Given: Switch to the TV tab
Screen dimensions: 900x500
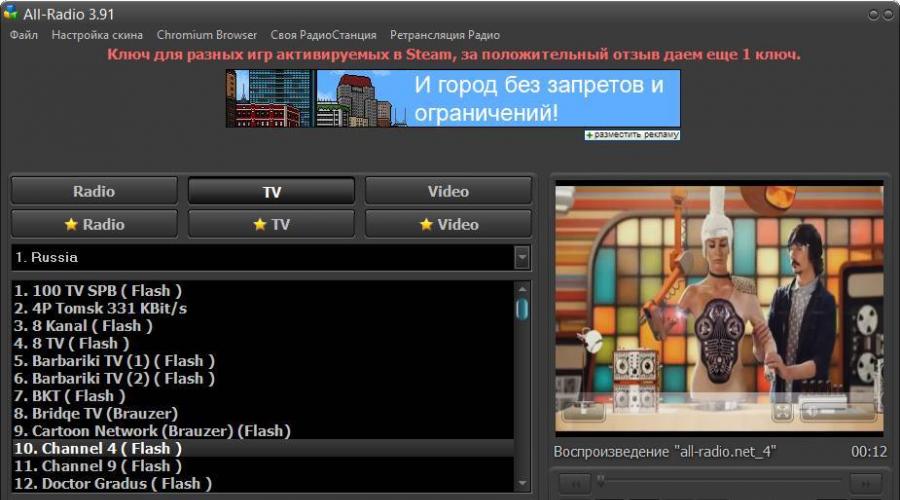Looking at the screenshot, I should [271, 191].
